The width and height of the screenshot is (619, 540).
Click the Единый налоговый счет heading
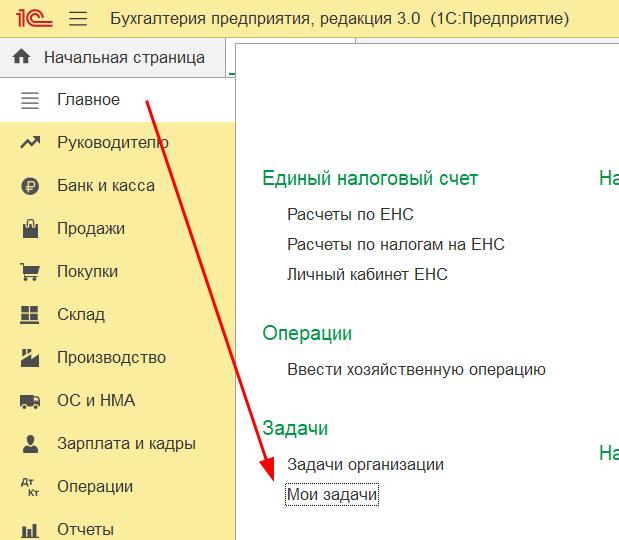pos(370,178)
